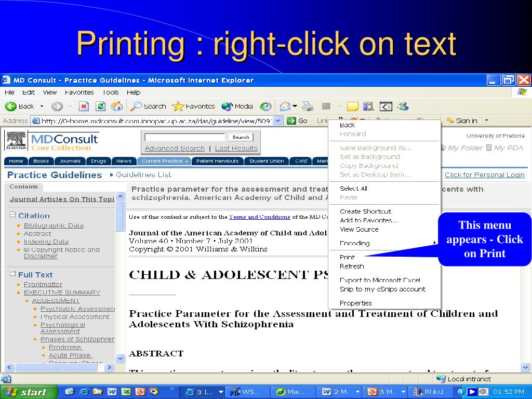Launch Word from the quick launch bar
Screen dimensions: 532x399
[x=112, y=392]
